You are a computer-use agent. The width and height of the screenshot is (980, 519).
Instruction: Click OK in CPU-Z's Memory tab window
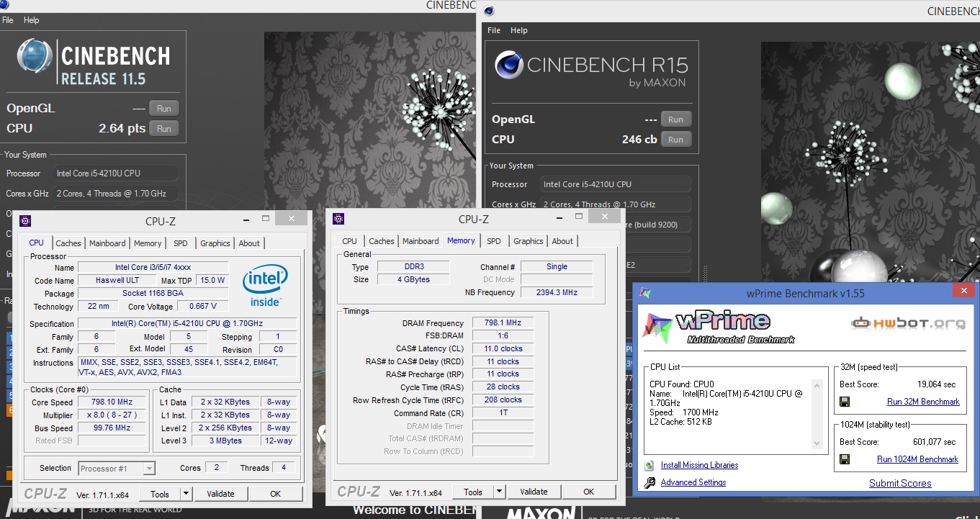tap(588, 492)
